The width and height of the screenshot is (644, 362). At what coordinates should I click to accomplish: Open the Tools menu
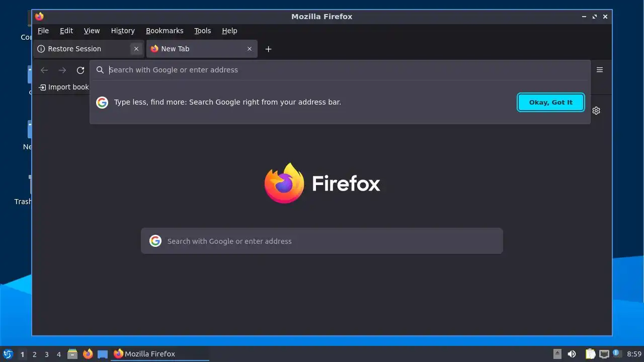click(x=203, y=31)
